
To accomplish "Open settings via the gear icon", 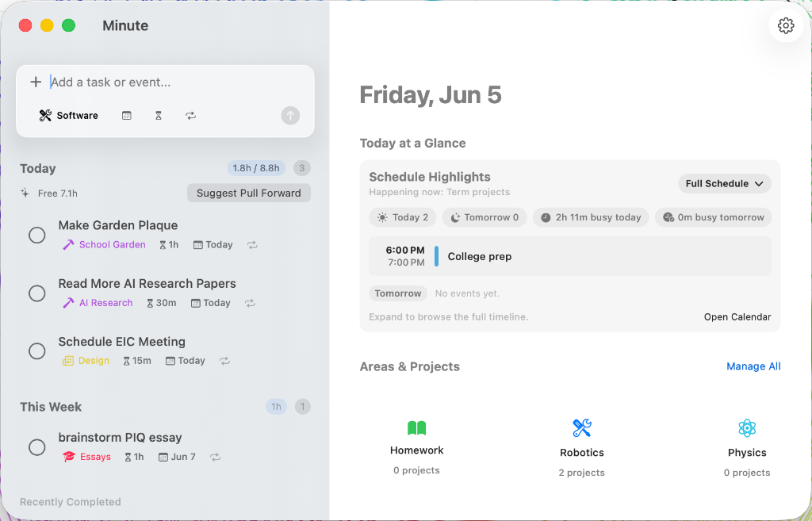I will 786,25.
